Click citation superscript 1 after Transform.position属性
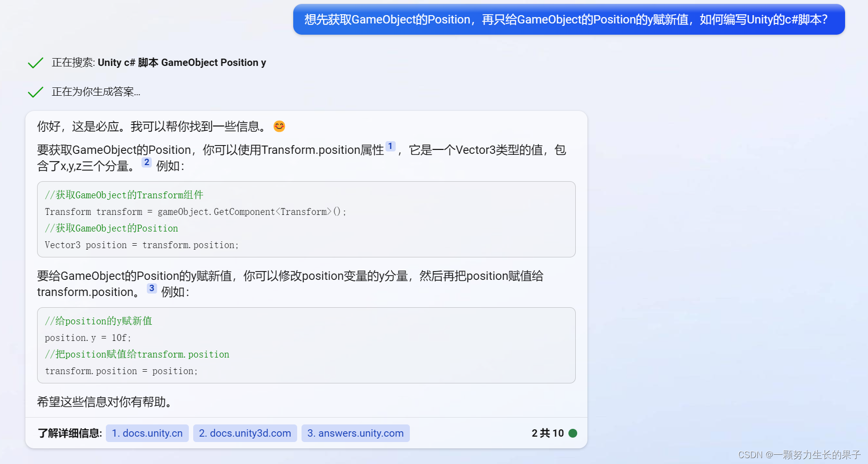The image size is (868, 464). (390, 146)
